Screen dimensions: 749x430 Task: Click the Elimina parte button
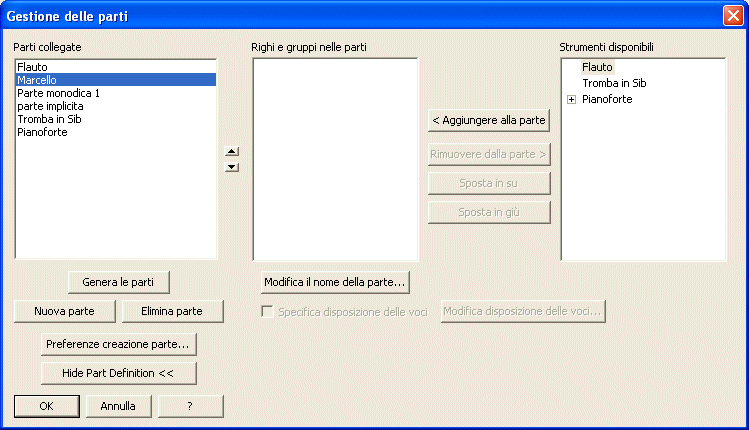172,311
